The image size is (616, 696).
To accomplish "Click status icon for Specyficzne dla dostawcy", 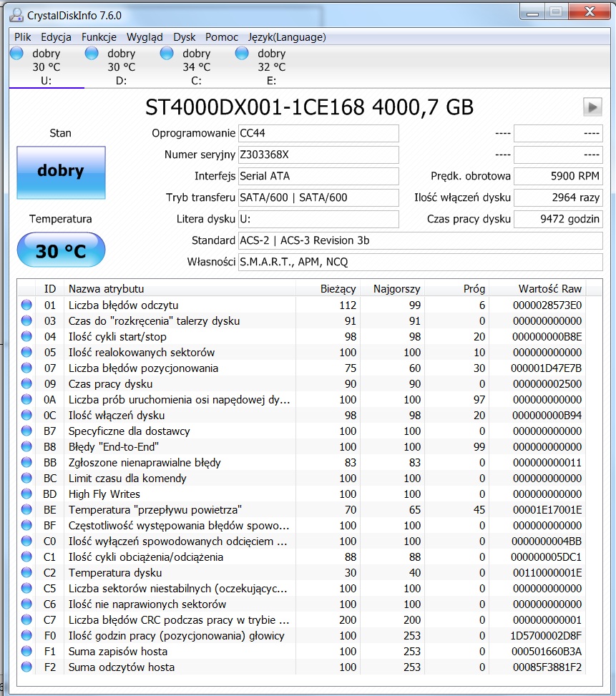I will [26, 431].
